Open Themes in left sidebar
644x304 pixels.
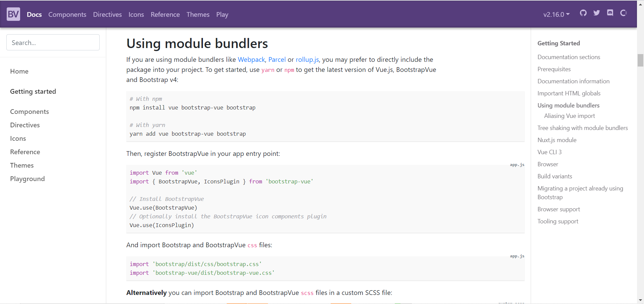pyautogui.click(x=22, y=165)
